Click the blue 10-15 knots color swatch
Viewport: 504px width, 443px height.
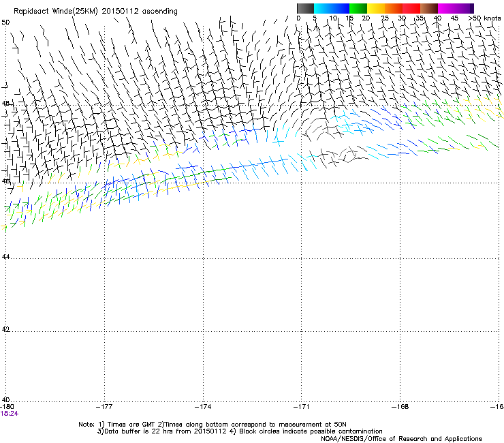(341, 8)
